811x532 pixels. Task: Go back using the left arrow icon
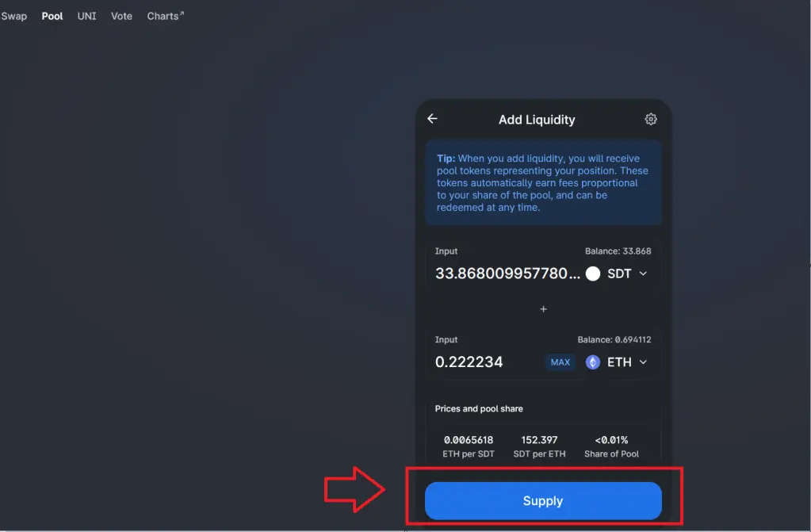pos(432,118)
